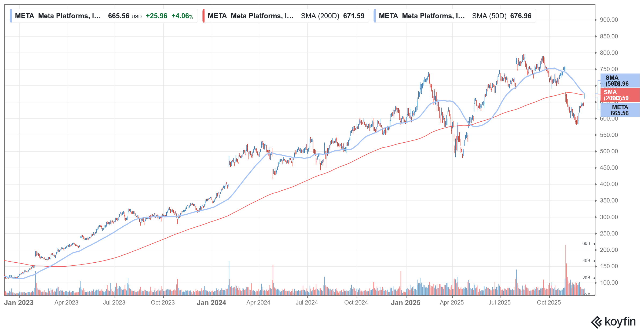Click the META 665.56 price tag
The image size is (644, 333).
tap(620, 110)
